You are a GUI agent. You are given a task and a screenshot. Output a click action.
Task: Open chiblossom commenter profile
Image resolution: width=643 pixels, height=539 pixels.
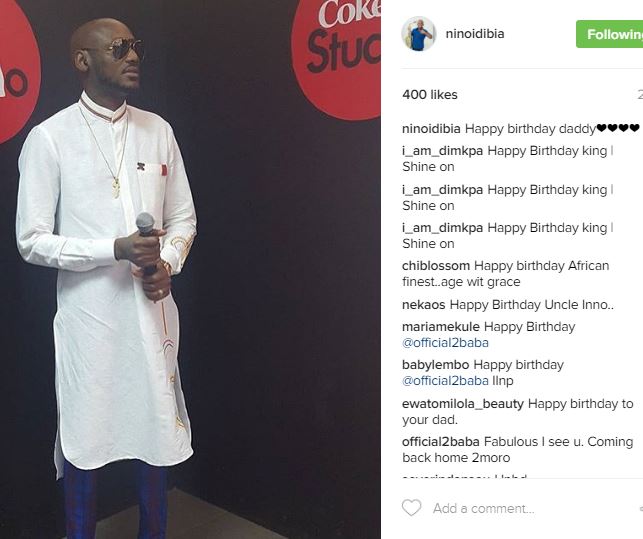[436, 266]
